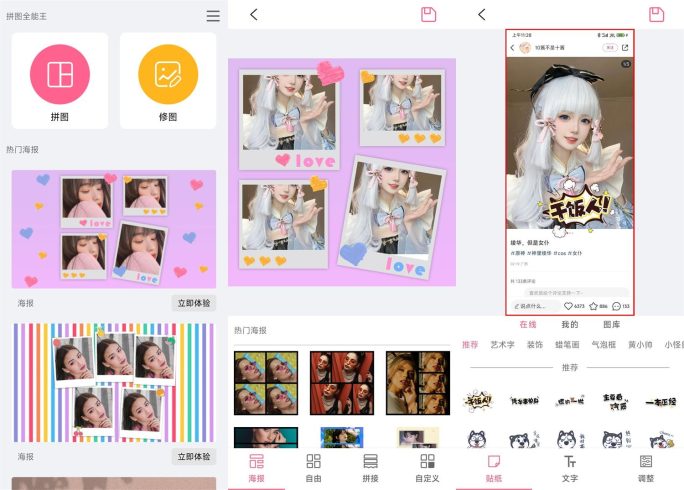684x490 pixels.
Task: Switch to the 在线 online stickers tab
Action: click(x=528, y=325)
